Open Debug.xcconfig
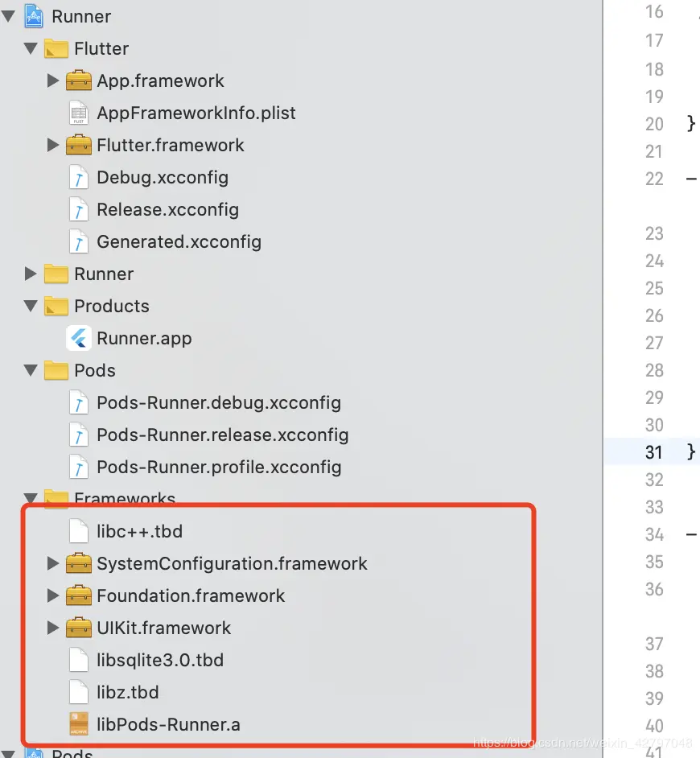700x758 pixels. (163, 177)
